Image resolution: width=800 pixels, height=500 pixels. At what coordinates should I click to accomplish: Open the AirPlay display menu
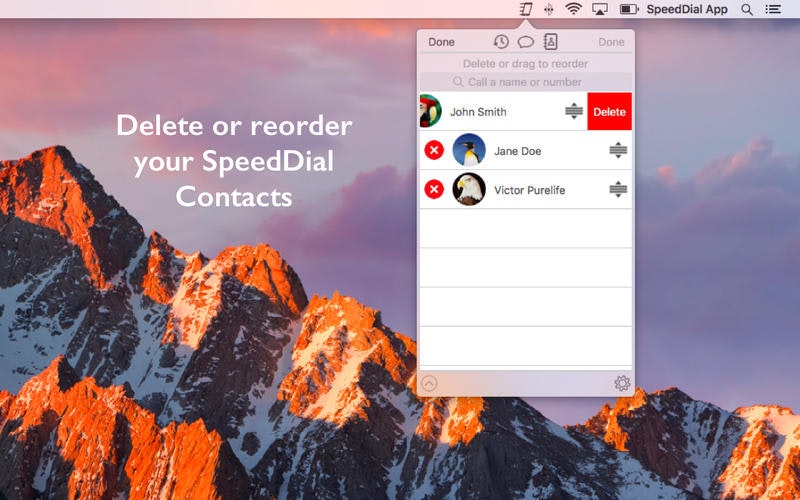tap(599, 9)
